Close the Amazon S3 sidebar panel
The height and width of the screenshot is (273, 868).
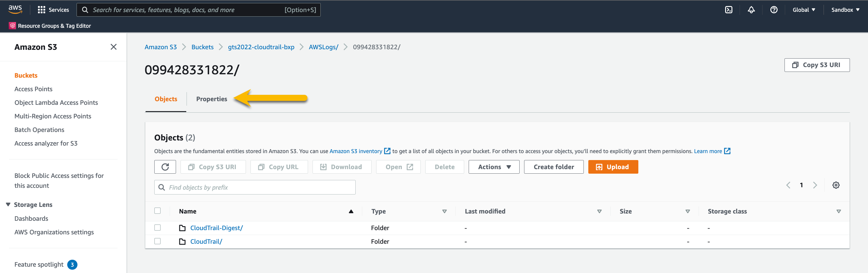(114, 47)
